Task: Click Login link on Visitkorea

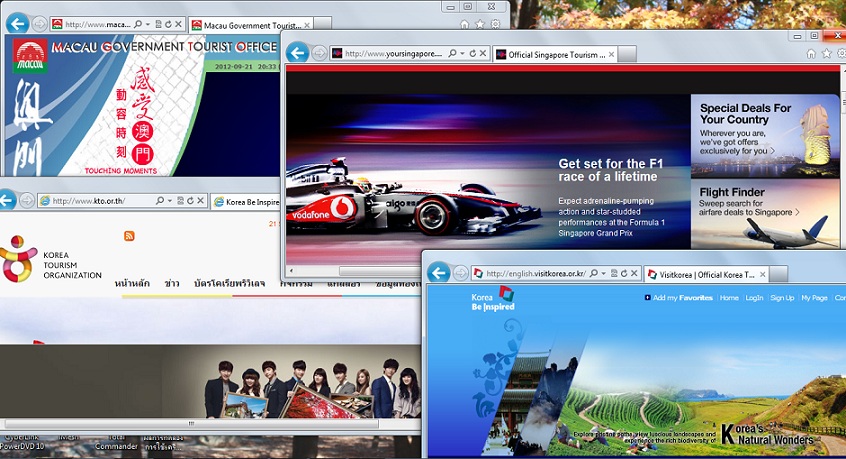Action: pyautogui.click(x=754, y=298)
